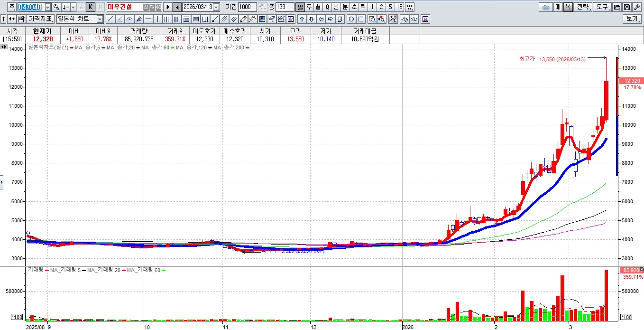Click the chart edit pencil icon

click(x=21, y=19)
